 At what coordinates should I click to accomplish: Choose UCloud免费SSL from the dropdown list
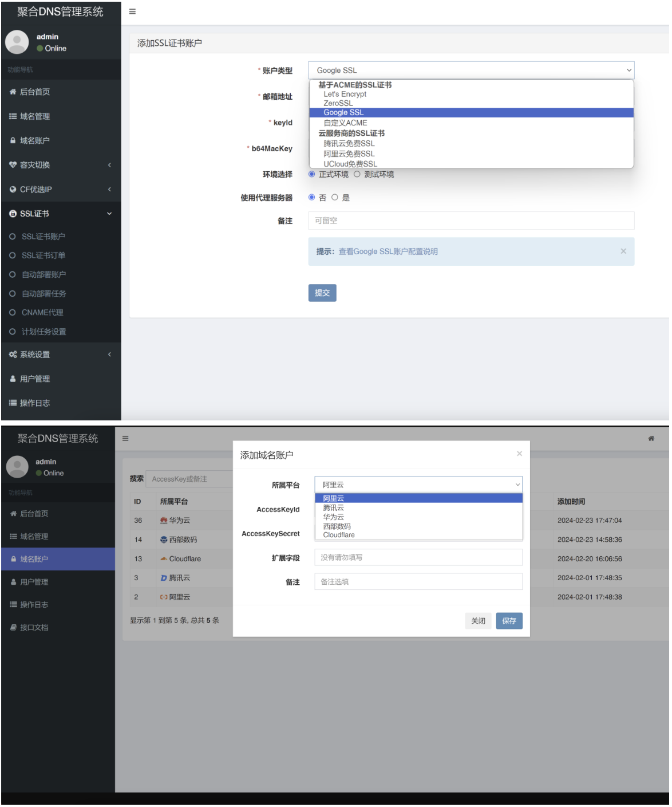471,164
